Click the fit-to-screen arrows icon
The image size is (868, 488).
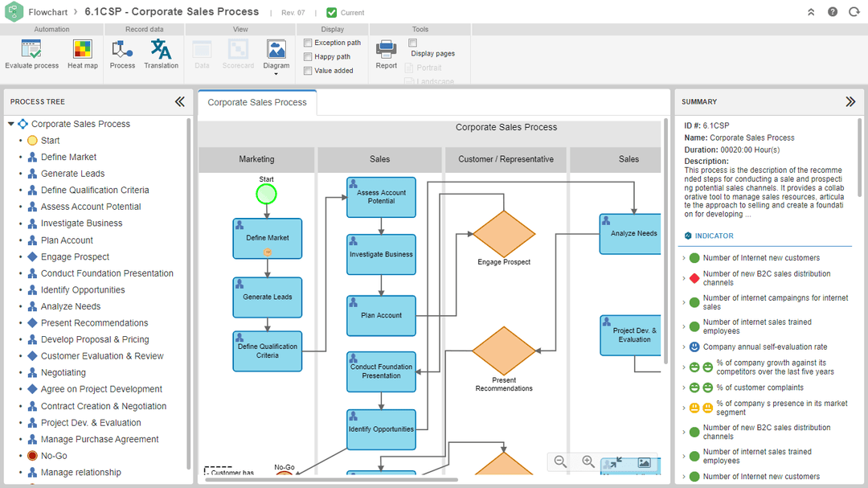coord(615,463)
